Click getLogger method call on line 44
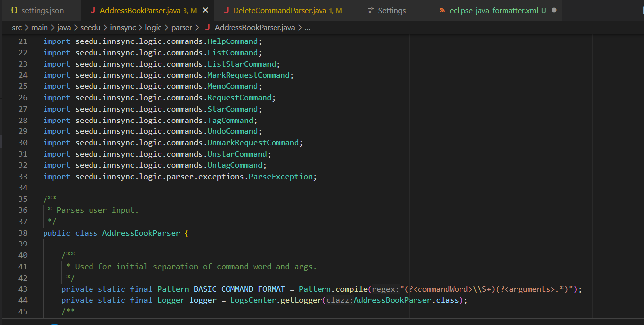Screen dimensions: 644x325 (302, 300)
